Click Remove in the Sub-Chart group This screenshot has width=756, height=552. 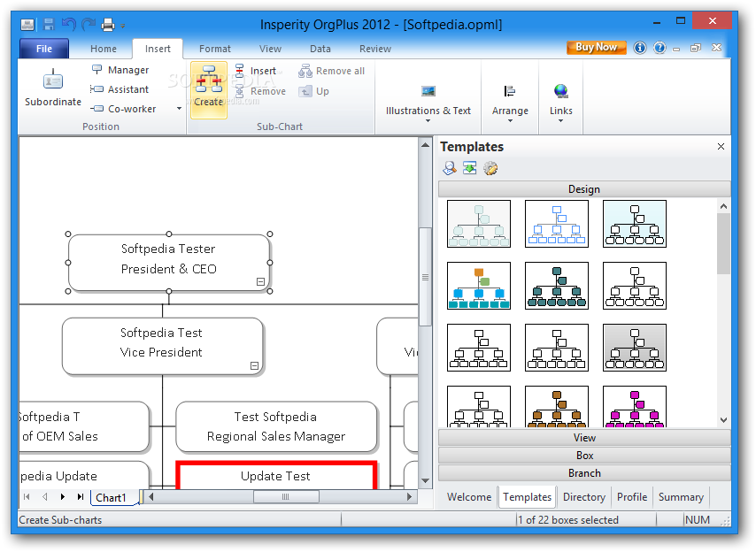tap(260, 91)
